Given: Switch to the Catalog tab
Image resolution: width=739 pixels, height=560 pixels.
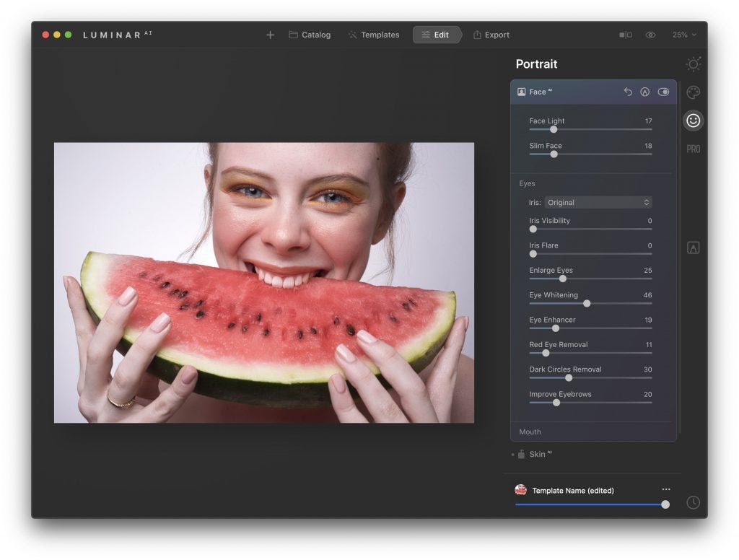Looking at the screenshot, I should (310, 34).
